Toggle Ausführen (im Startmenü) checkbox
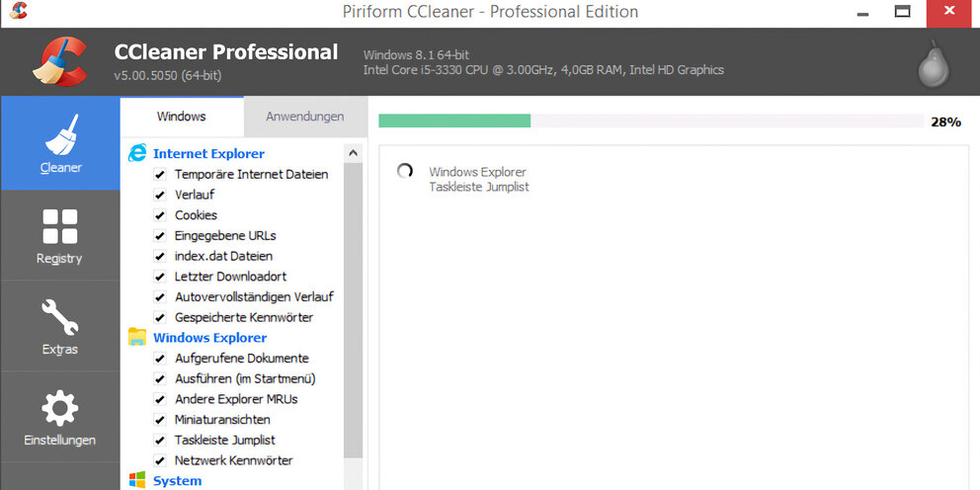Viewport: 980px width, 490px height. 160,378
